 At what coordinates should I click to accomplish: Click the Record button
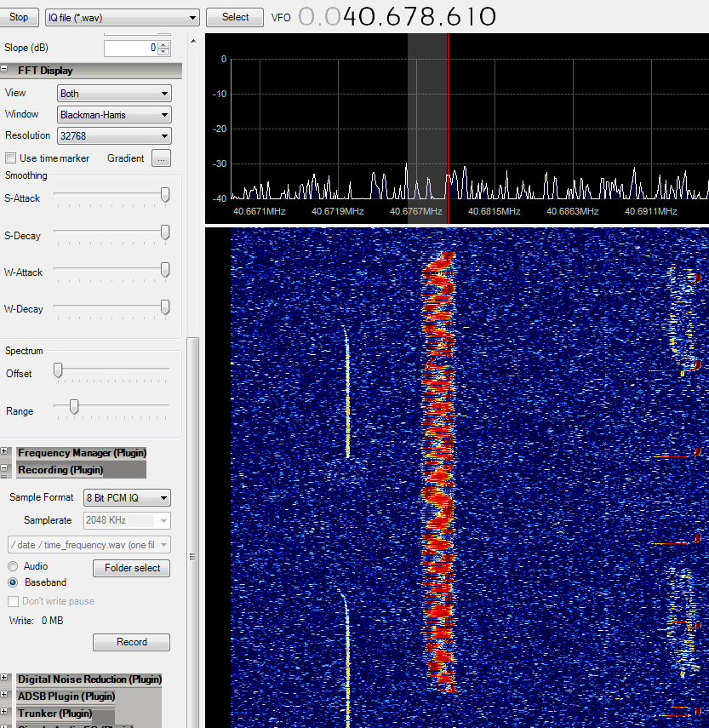coord(131,642)
